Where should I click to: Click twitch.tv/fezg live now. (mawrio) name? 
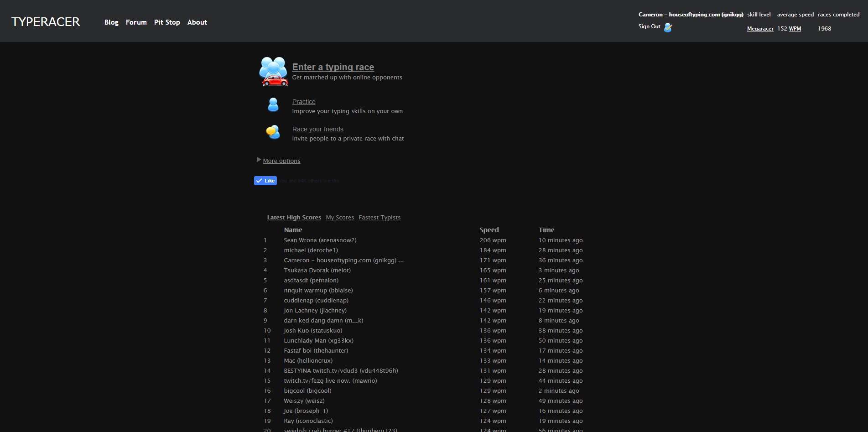click(331, 381)
